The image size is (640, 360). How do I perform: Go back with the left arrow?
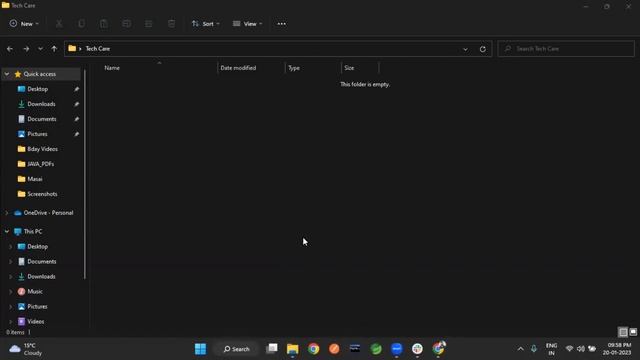[10, 49]
